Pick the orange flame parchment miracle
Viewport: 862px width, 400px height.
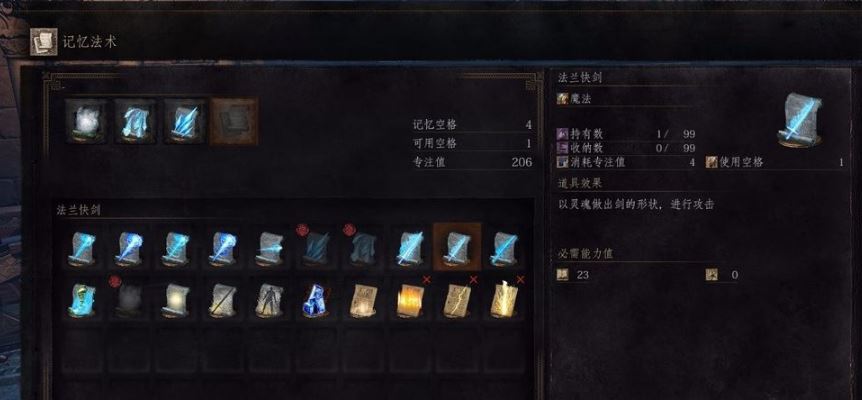pyautogui.click(x=411, y=300)
